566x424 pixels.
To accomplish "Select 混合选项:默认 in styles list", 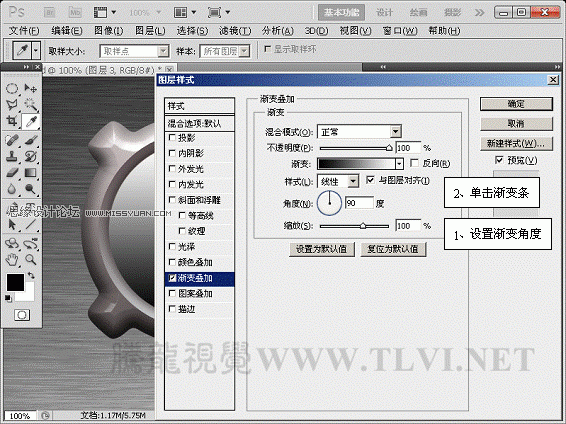I will [199, 123].
